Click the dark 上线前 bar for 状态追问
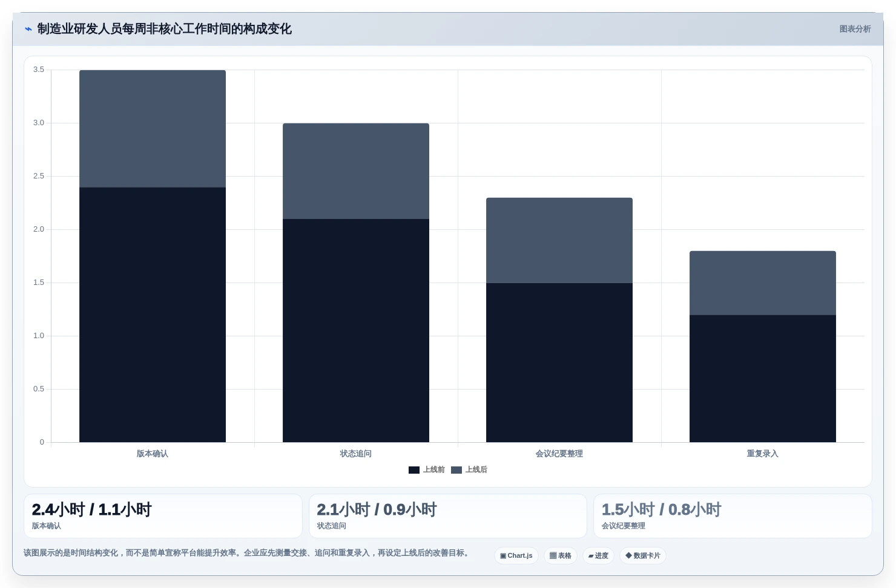The image size is (896, 588). pos(356,330)
